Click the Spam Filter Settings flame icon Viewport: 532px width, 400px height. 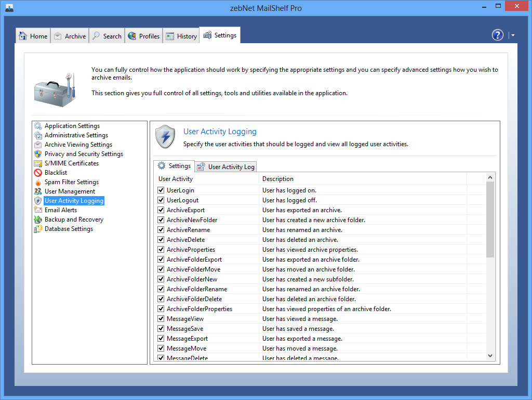point(38,182)
